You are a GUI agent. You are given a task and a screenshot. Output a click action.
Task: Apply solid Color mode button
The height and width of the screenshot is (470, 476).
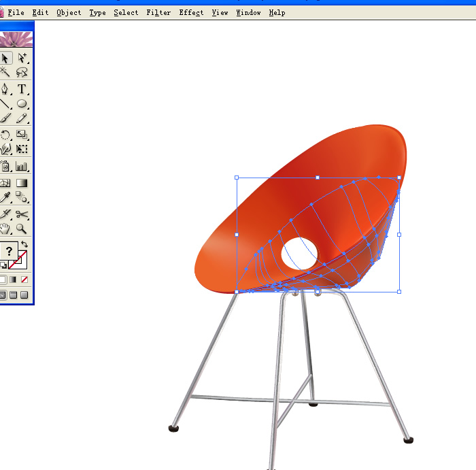click(3, 280)
